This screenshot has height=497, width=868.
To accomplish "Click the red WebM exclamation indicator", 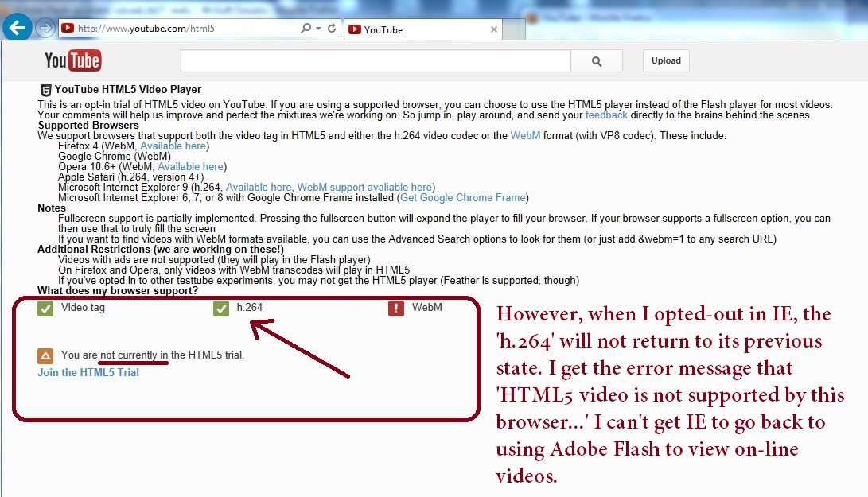I will pos(396,308).
